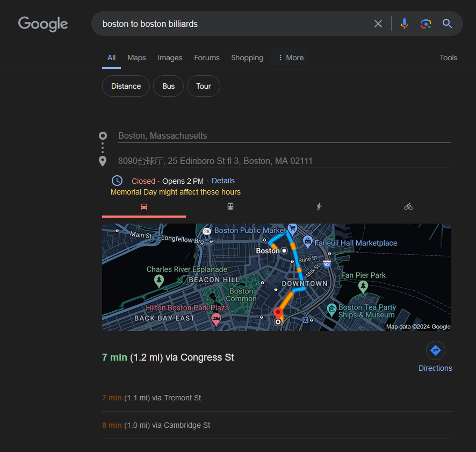476x452 pixels.
Task: Click the Boston, Massachusetts origin field
Action: tap(284, 135)
